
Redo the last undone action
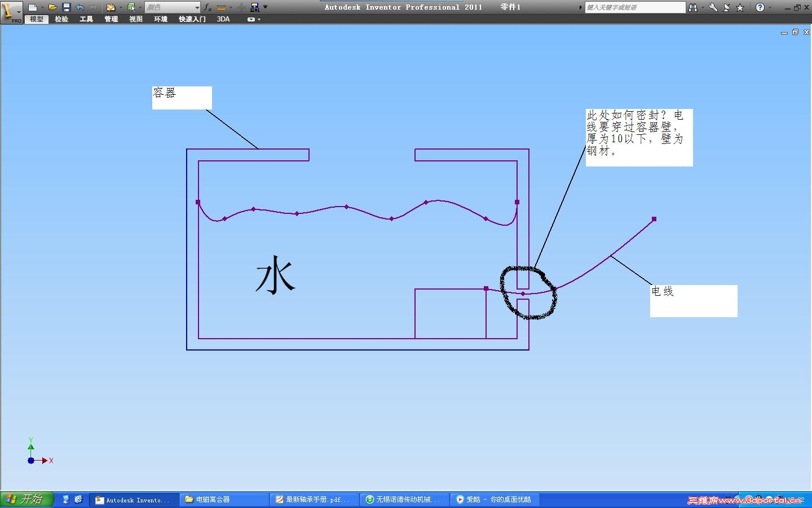point(93,7)
